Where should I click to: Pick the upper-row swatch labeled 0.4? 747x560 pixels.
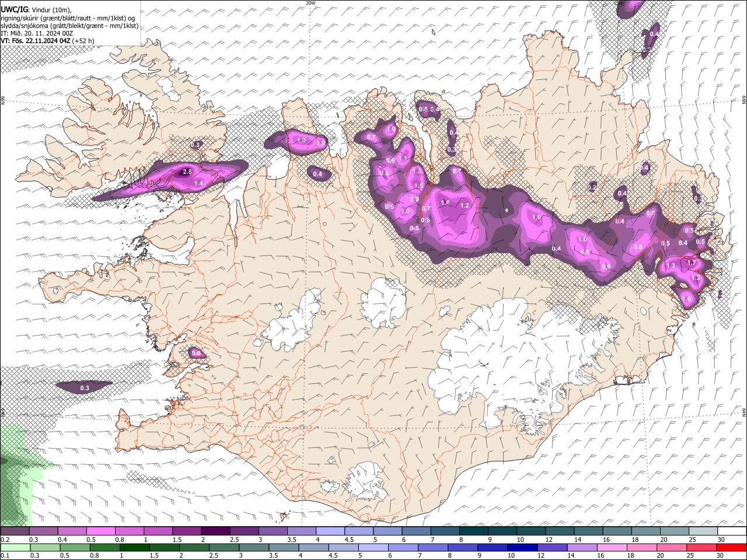pos(72,531)
